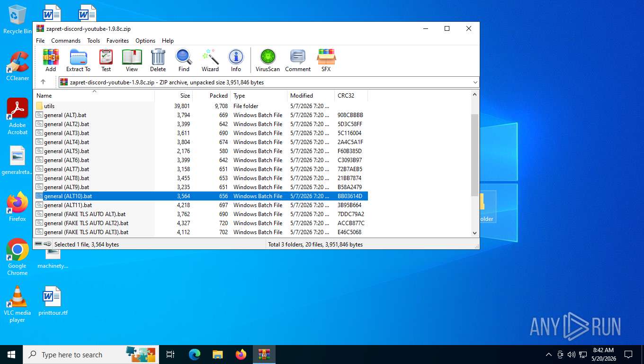Viewport: 644px width, 364px height.
Task: Click WinRAR taskbar button
Action: coord(264,355)
